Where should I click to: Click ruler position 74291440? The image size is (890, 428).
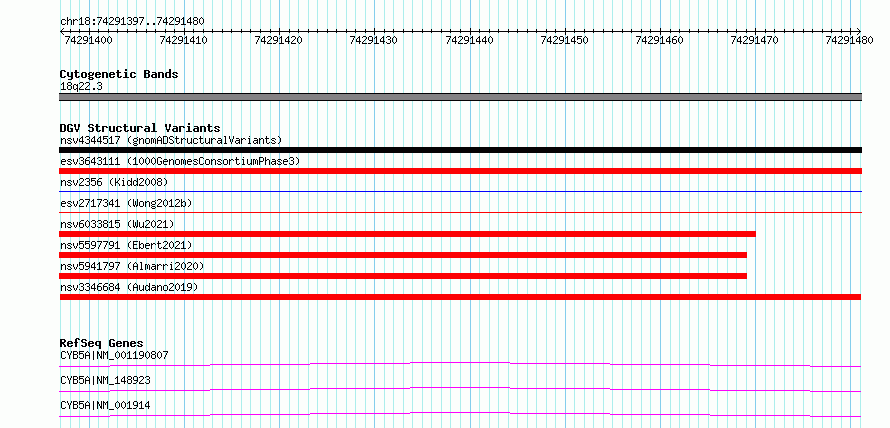point(469,40)
